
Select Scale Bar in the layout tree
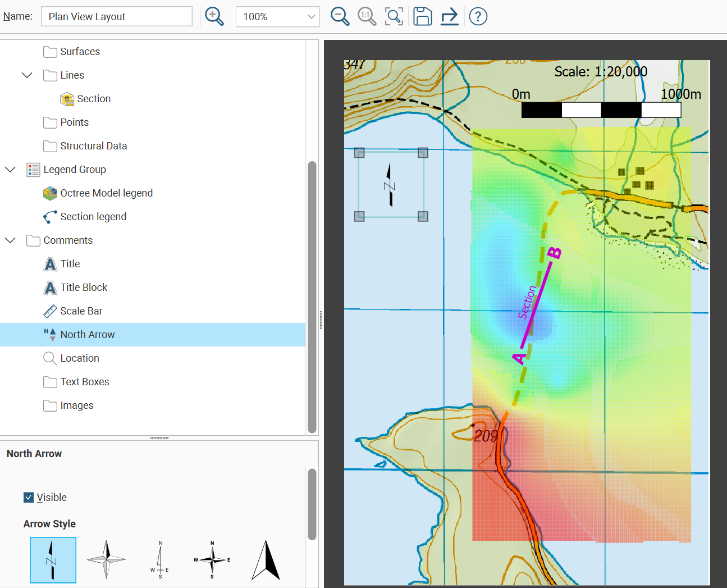[x=81, y=311]
